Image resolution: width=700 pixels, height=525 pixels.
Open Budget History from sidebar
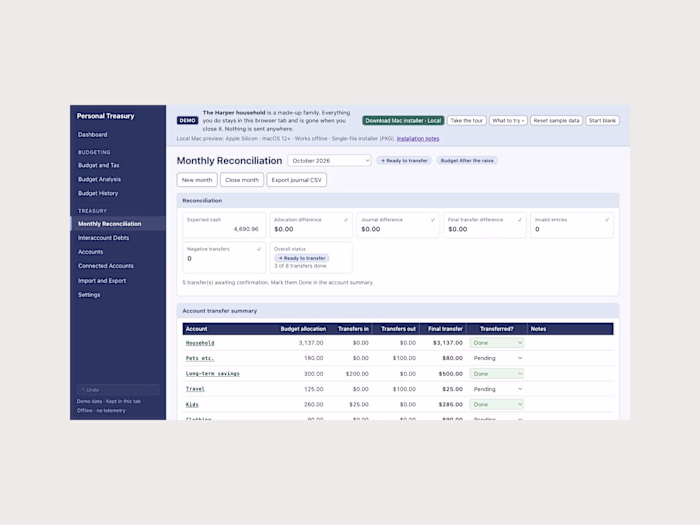pos(98,193)
